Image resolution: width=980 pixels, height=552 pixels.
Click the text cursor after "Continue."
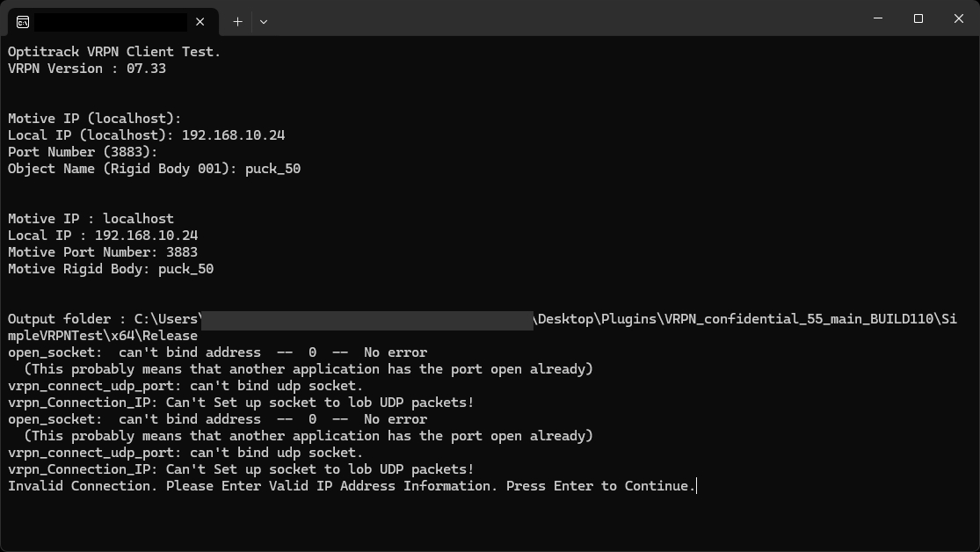[696, 486]
